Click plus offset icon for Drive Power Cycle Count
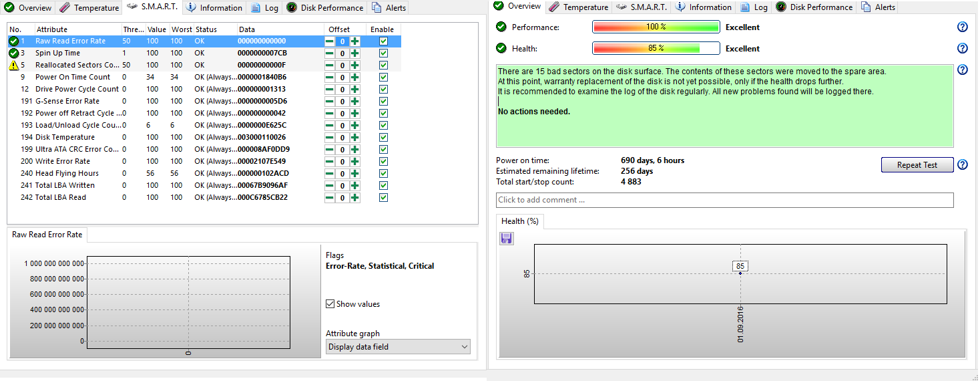The height and width of the screenshot is (381, 980). pos(355,90)
